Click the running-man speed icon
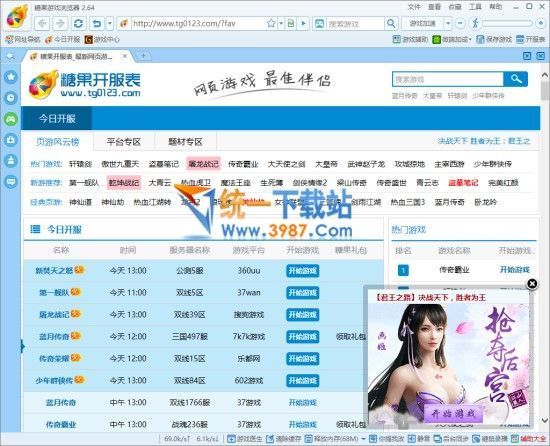Image resolution: width=550 pixels, height=446 pixels. (x=475, y=23)
